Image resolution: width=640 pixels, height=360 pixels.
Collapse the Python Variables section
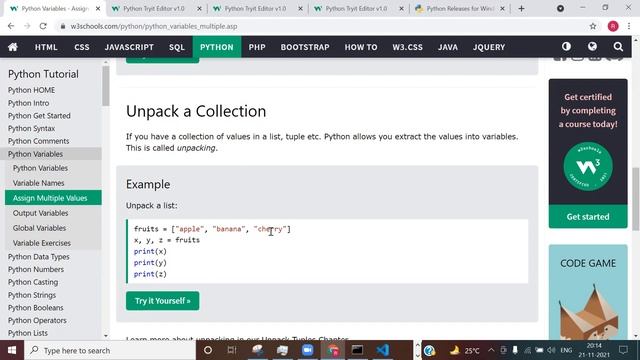pos(51,154)
